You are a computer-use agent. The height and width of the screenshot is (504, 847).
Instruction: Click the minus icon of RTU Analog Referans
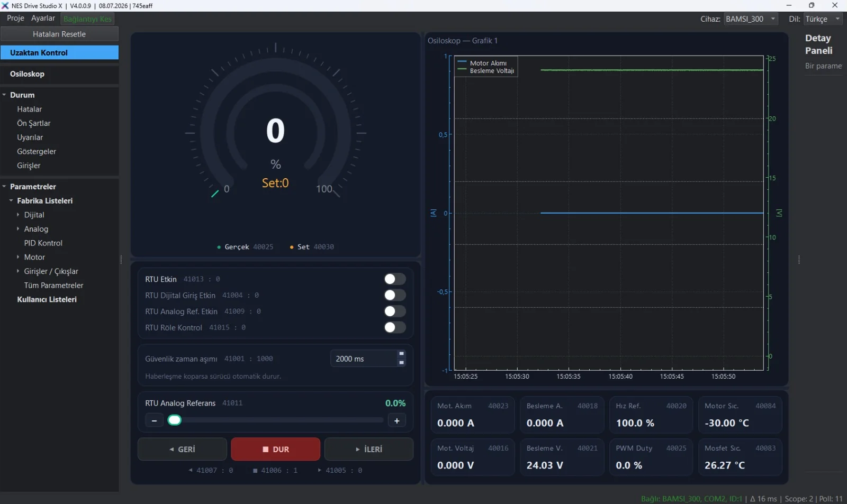(x=154, y=420)
